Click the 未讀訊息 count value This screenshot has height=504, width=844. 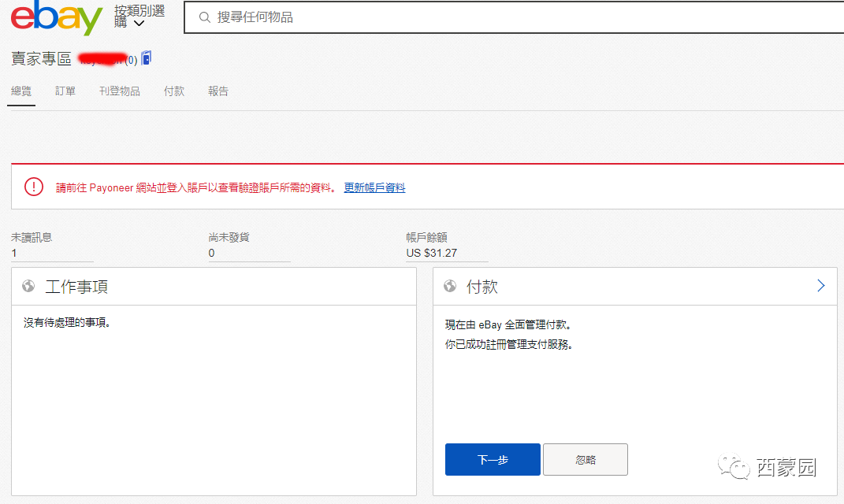tap(14, 253)
